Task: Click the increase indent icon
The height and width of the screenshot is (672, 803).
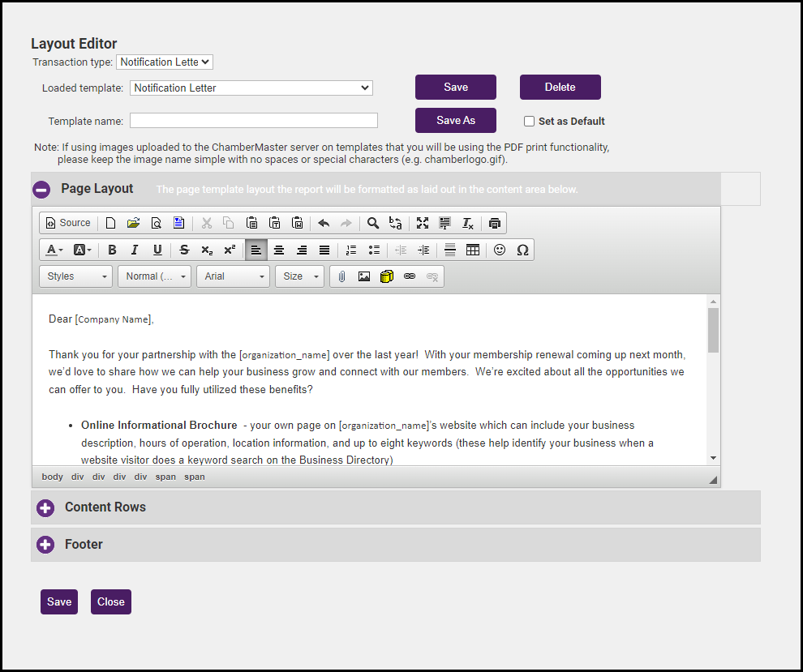Action: (x=423, y=250)
